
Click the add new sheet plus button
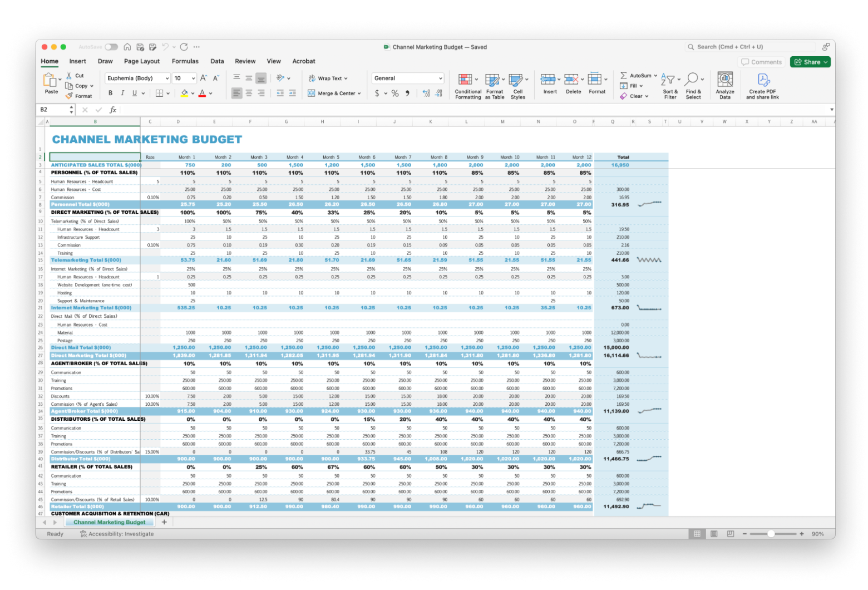click(x=164, y=522)
